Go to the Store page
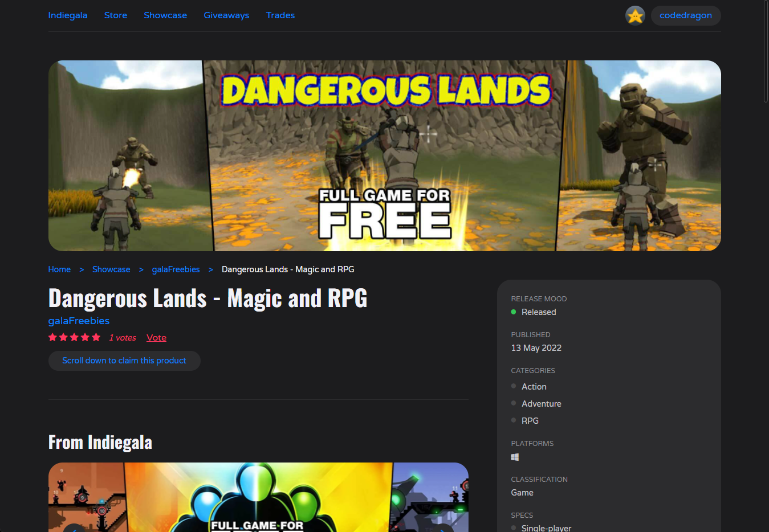Viewport: 769px width, 532px height. [x=116, y=15]
